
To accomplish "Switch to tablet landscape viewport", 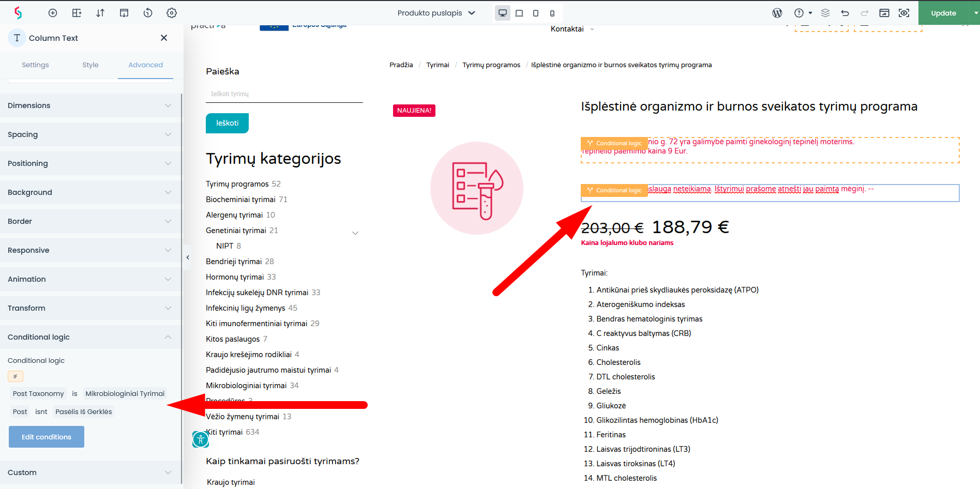I will coord(519,13).
